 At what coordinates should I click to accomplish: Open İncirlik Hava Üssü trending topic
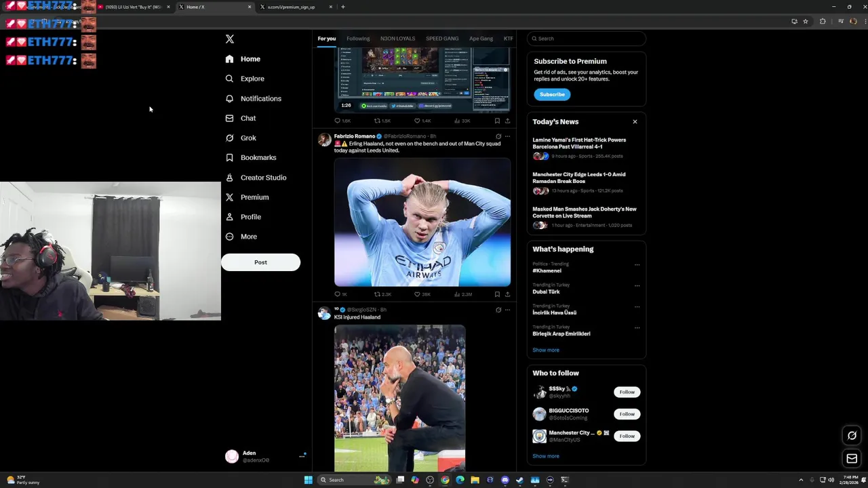coord(554,312)
